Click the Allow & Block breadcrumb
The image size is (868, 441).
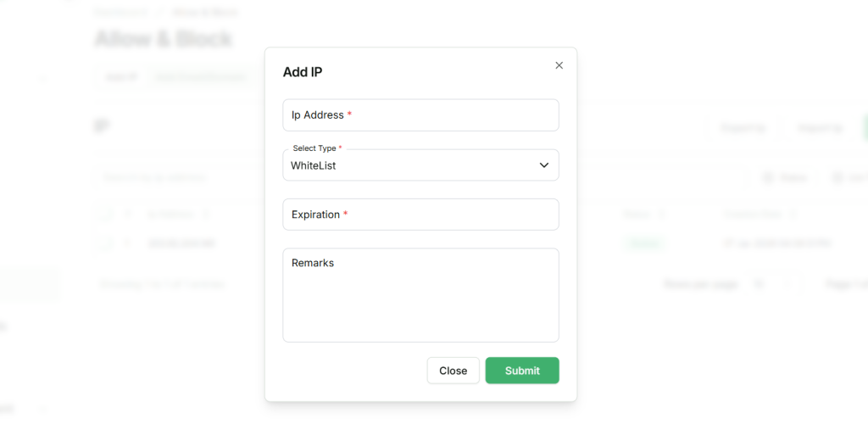205,12
